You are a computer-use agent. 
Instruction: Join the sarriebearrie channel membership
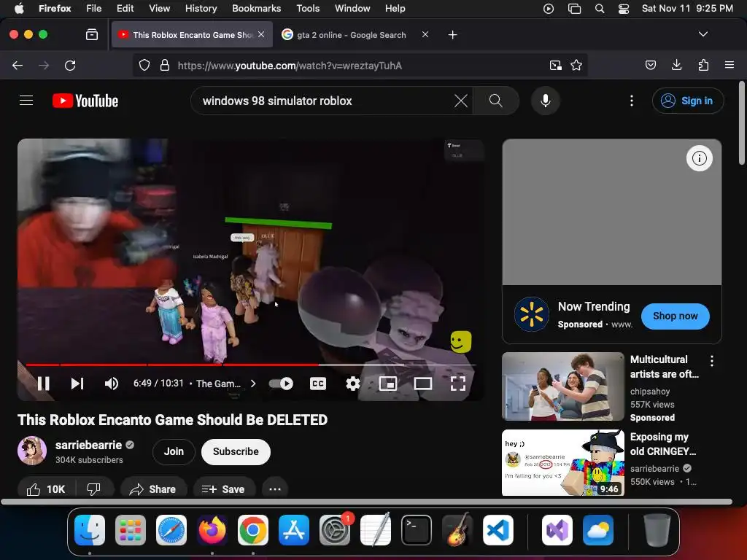tap(174, 451)
